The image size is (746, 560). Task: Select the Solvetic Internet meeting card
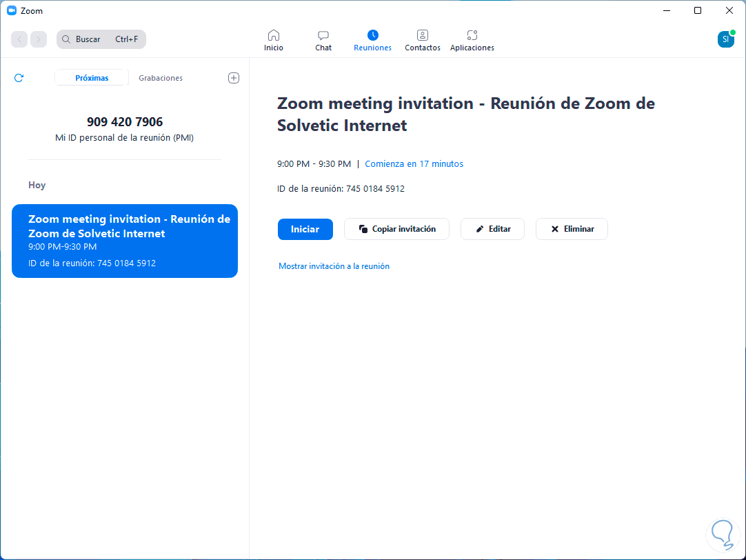point(125,241)
